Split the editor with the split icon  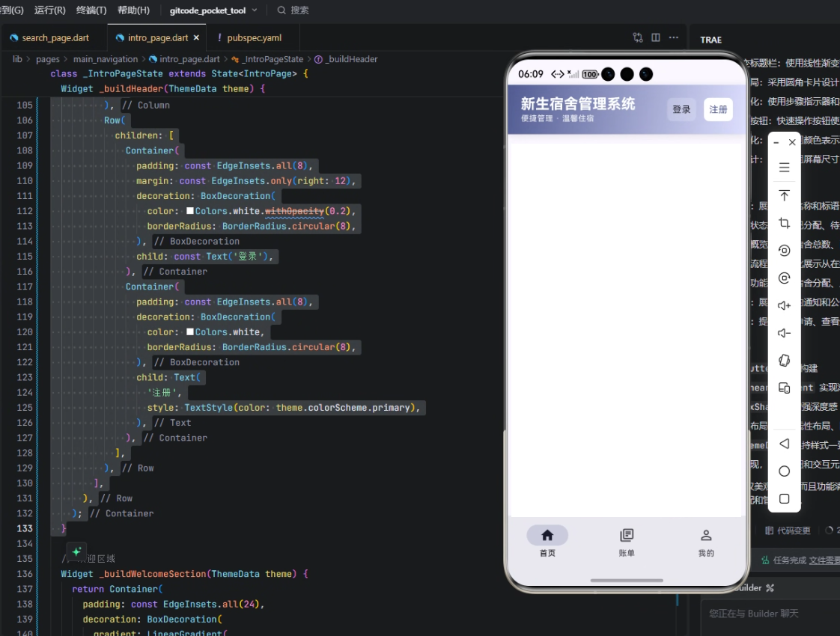click(656, 37)
